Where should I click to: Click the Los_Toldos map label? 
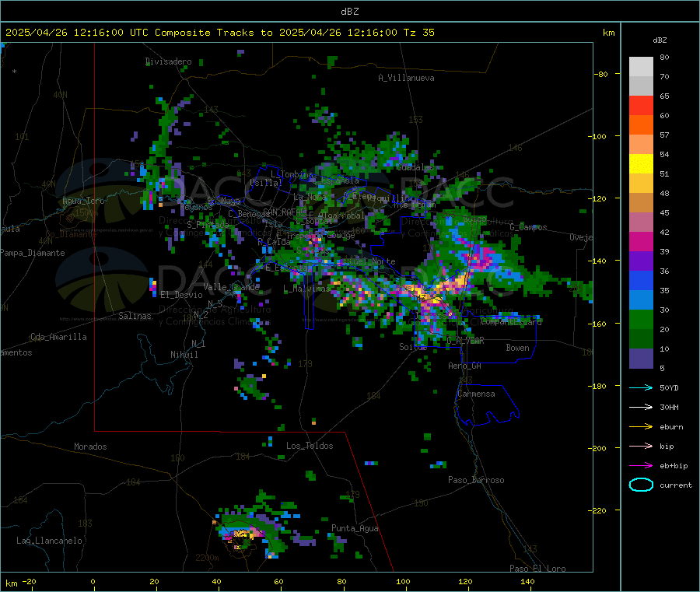pyautogui.click(x=310, y=446)
